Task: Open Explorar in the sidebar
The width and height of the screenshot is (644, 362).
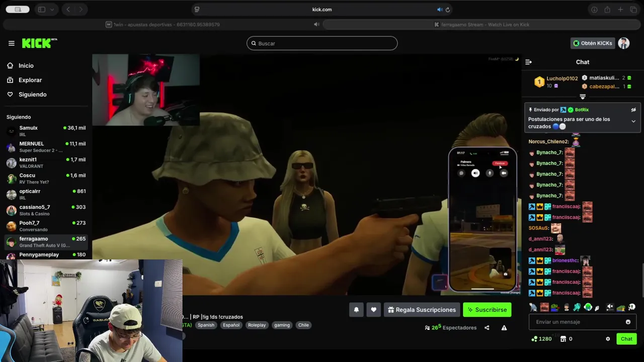Action: point(30,80)
